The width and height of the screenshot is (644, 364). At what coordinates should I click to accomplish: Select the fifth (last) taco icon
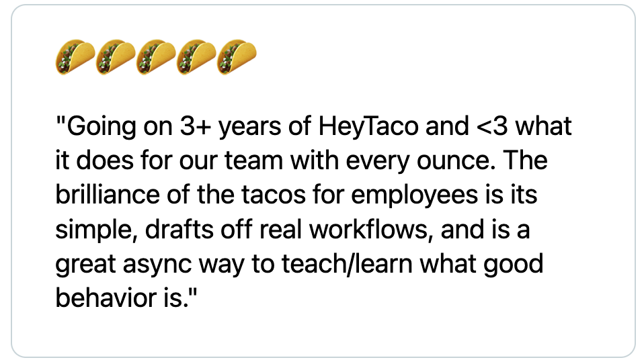pyautogui.click(x=236, y=56)
